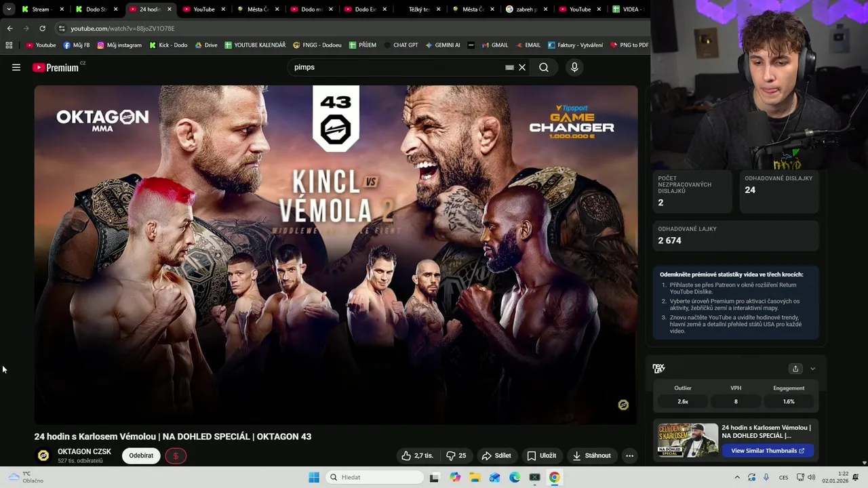Show hidden system tray icons chevron

tap(737, 477)
